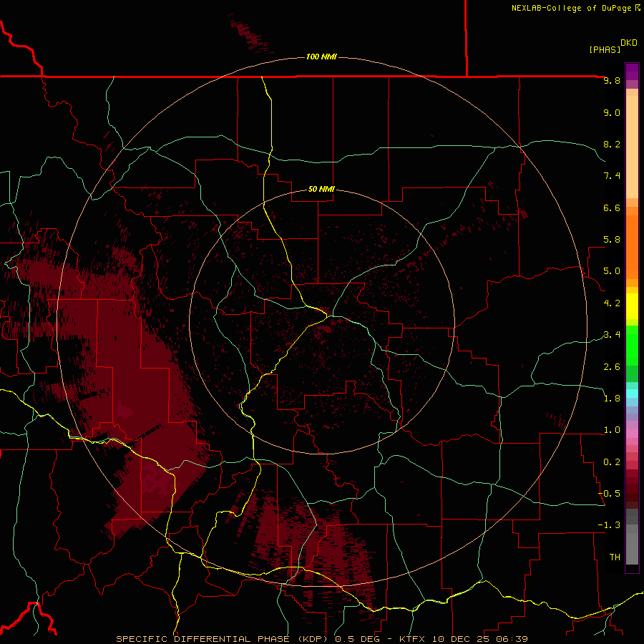The width and height of the screenshot is (644, 644).
Task: Click the -0.5 legend value
Action: point(609,494)
